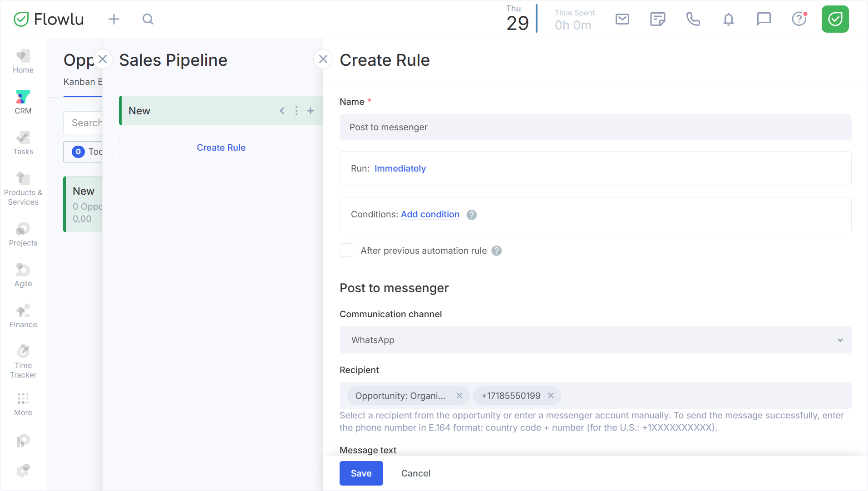This screenshot has width=868, height=491.
Task: Open the New stage three-dot menu
Action: click(296, 111)
